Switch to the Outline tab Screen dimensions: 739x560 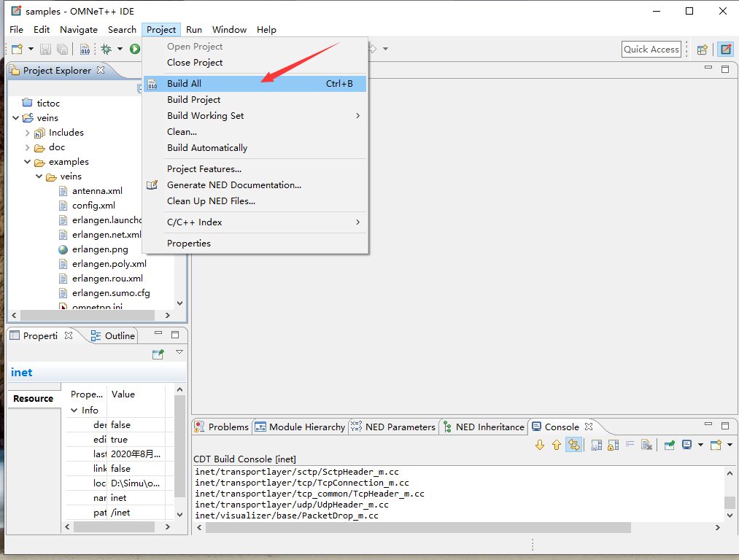(x=113, y=335)
